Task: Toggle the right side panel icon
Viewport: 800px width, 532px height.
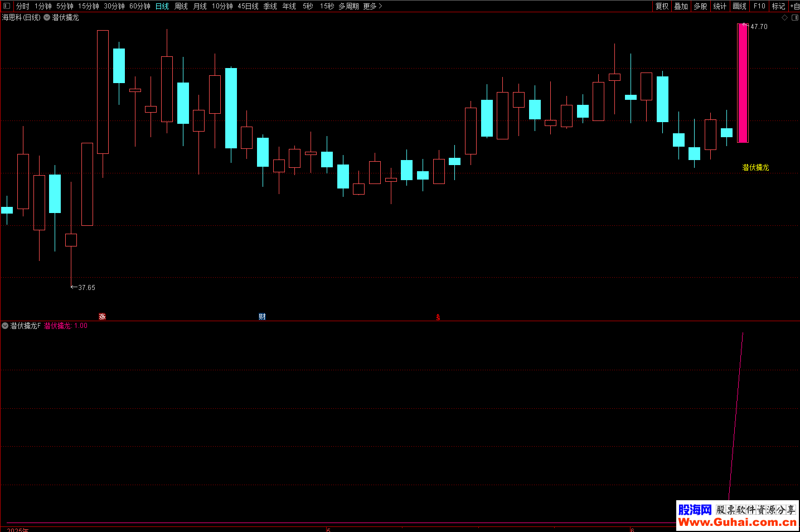Action: click(794, 17)
